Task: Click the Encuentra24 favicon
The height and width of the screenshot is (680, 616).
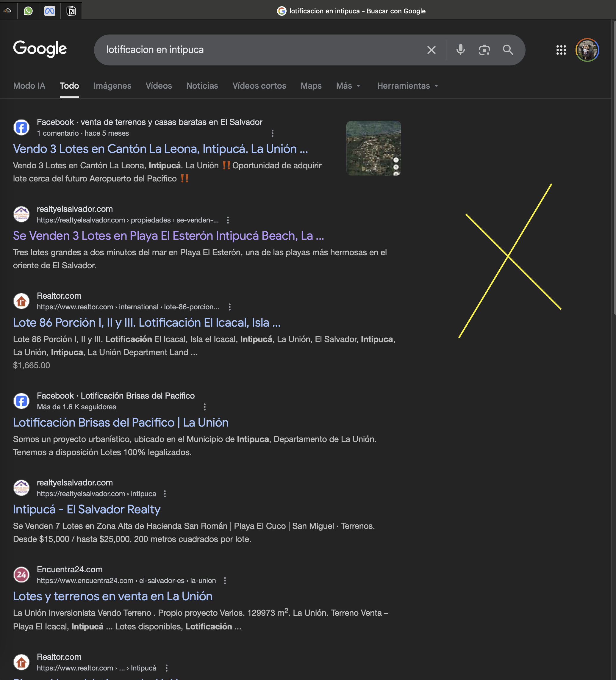Action: [x=21, y=575]
